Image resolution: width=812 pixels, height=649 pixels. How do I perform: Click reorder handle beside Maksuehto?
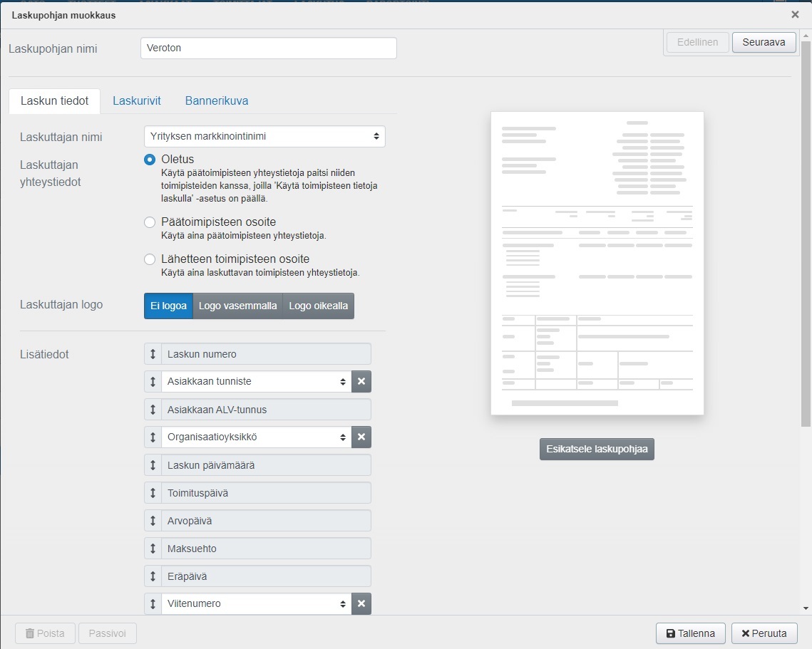[x=153, y=549]
